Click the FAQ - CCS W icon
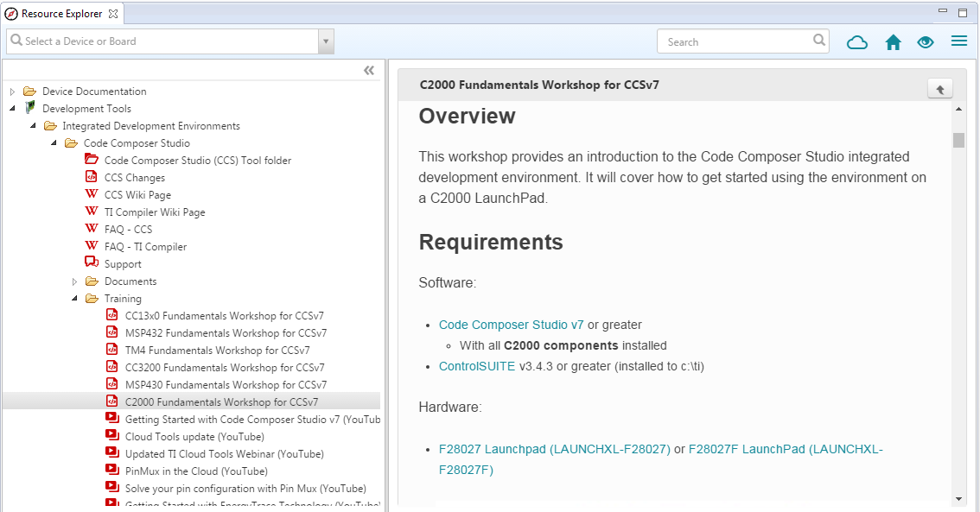 tap(92, 229)
